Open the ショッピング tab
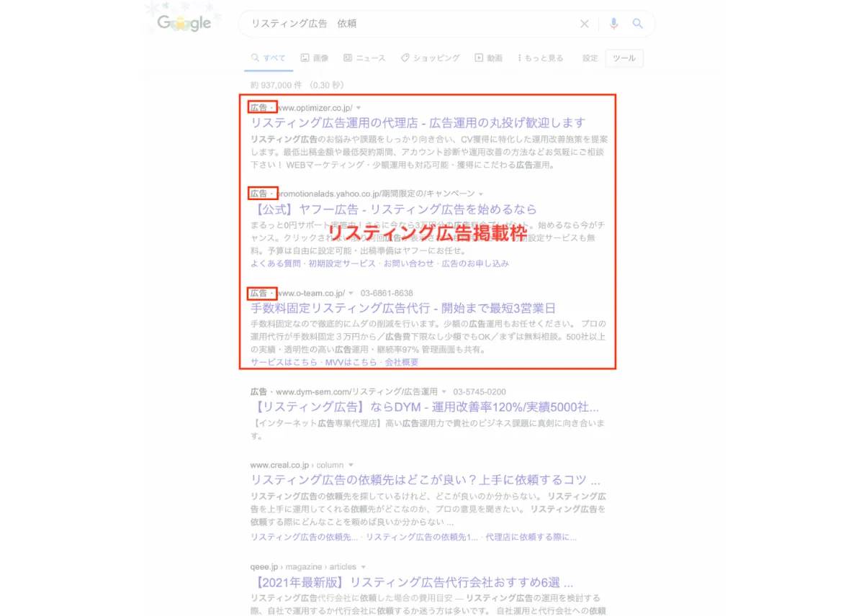864x616 pixels. pos(430,58)
